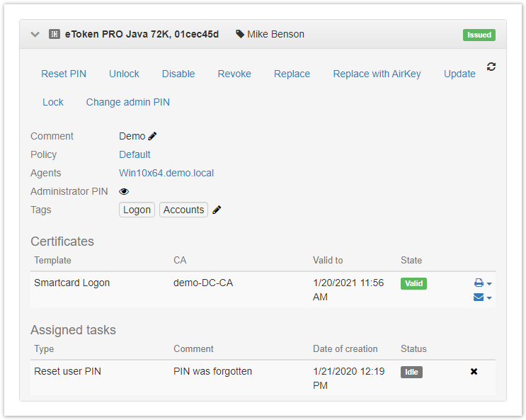526x420 pixels.
Task: Click the envelope icon for Smartcard Logon certificate
Action: pos(479,297)
